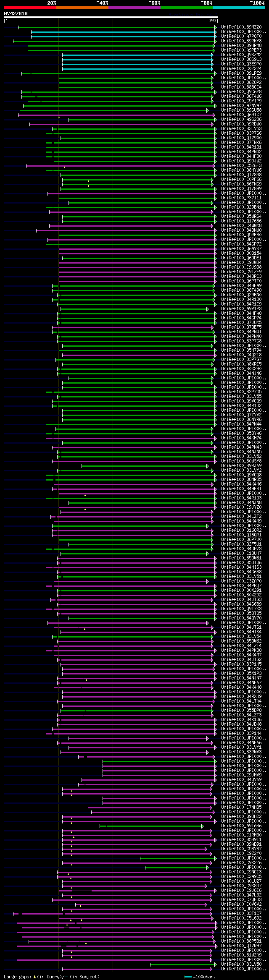Pick the UniRef100_B4DNW0 hit name
269x980 pixels.
[x=241, y=230]
